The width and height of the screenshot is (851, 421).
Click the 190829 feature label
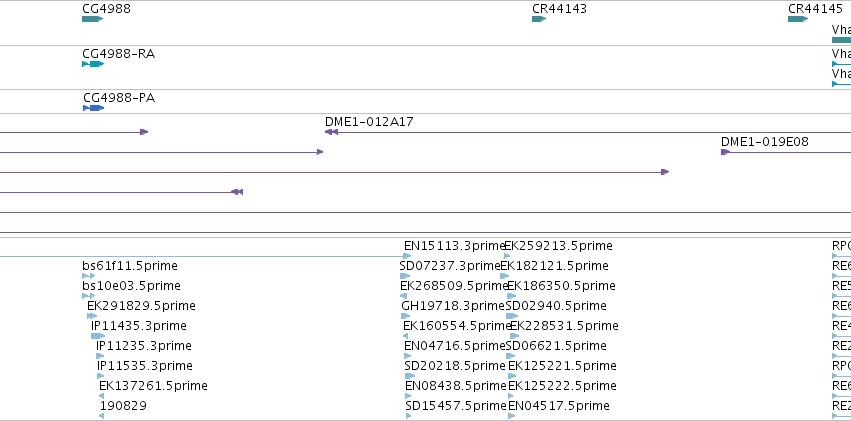coord(123,406)
